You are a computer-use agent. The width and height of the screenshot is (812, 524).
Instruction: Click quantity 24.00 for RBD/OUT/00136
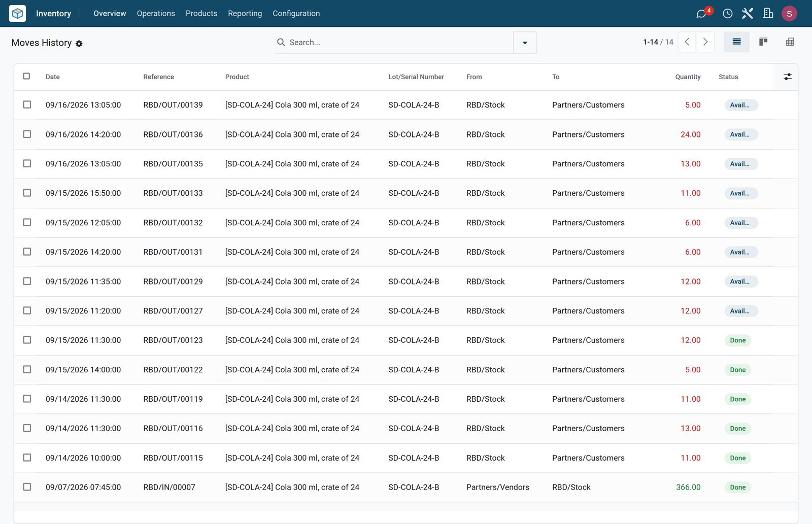pyautogui.click(x=690, y=134)
